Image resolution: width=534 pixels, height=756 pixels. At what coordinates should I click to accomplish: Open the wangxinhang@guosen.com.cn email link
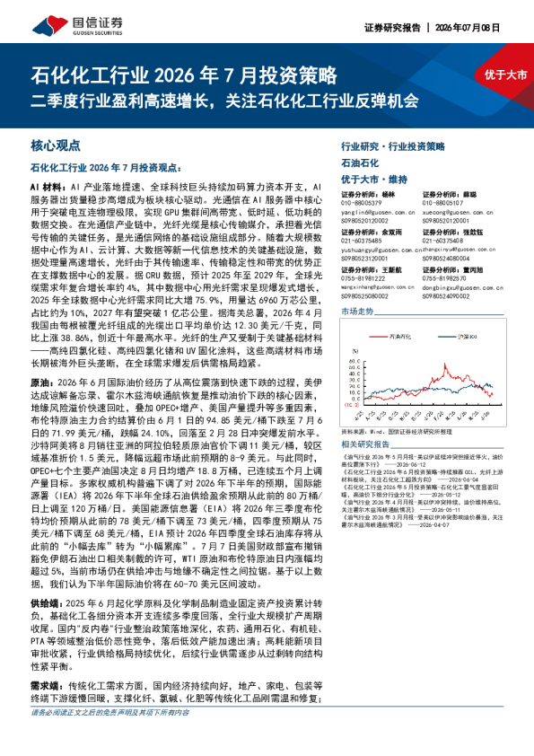[378, 287]
